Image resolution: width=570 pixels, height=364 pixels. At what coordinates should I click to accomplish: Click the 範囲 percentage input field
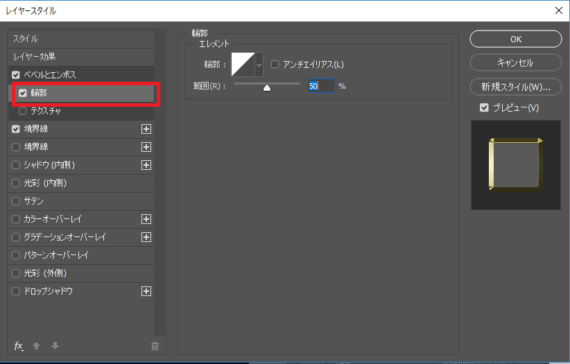321,86
